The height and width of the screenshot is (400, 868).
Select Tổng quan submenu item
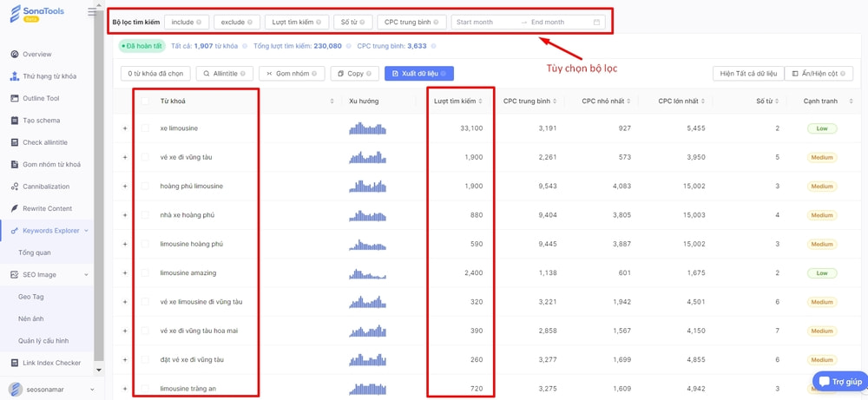(x=35, y=252)
